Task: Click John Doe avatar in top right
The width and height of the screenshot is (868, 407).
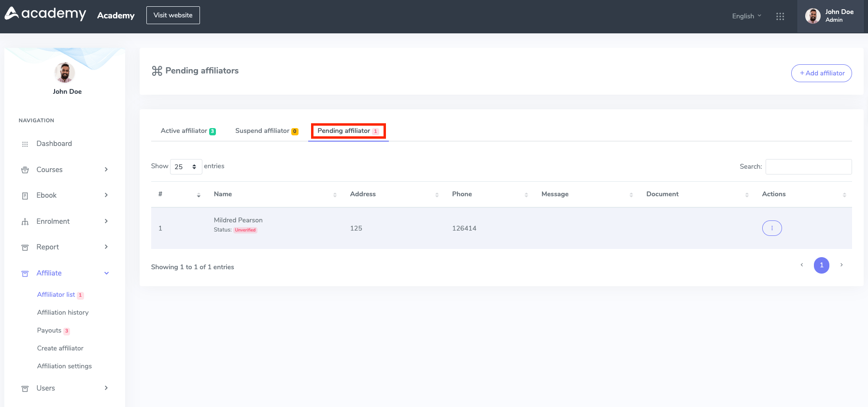Action: point(812,16)
